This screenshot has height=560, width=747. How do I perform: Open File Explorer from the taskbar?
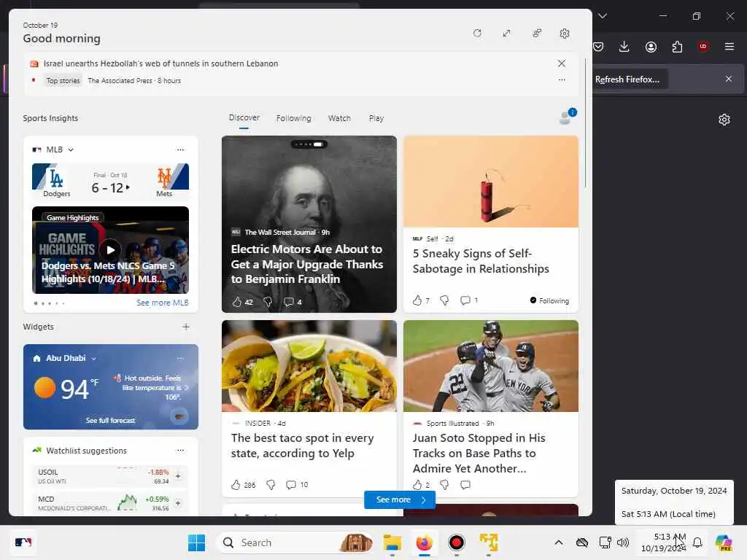click(x=392, y=542)
